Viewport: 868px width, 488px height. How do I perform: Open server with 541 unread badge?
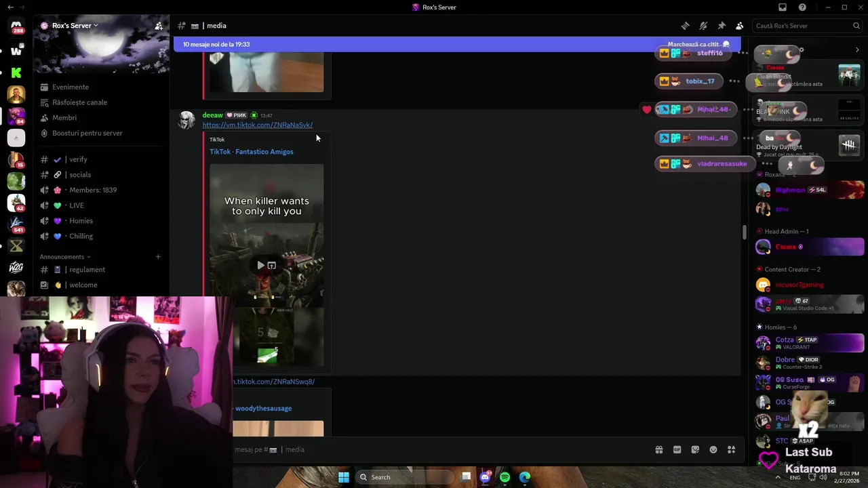[x=16, y=224]
